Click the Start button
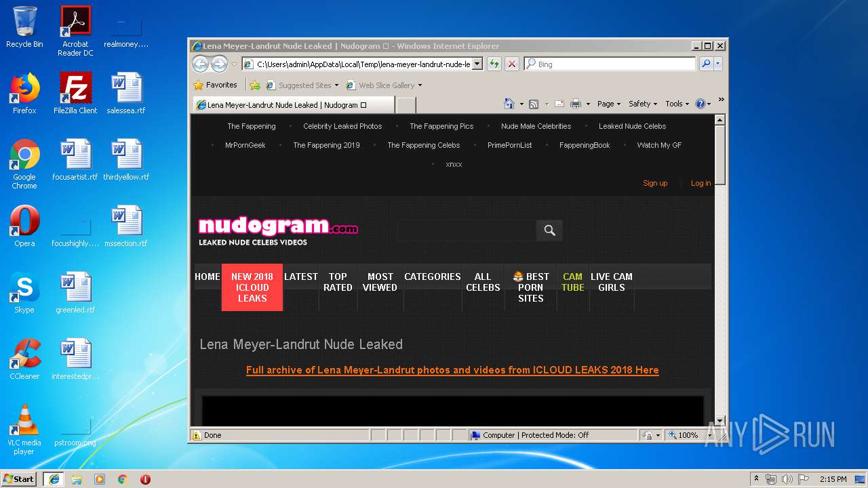Image resolution: width=868 pixels, height=488 pixels. coord(19,479)
